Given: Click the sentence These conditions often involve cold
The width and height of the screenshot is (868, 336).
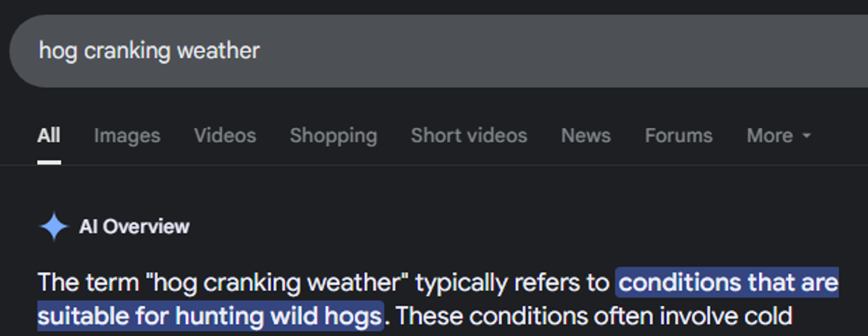Looking at the screenshot, I should (595, 316).
